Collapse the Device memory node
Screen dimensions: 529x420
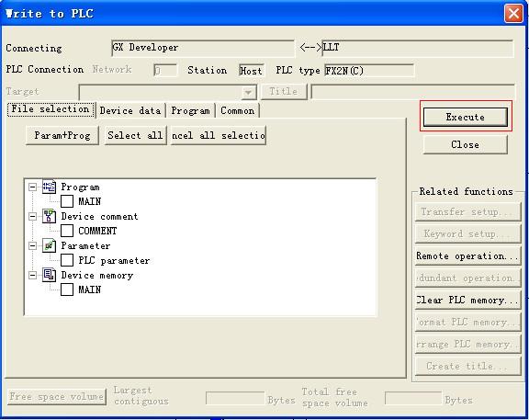click(x=32, y=275)
